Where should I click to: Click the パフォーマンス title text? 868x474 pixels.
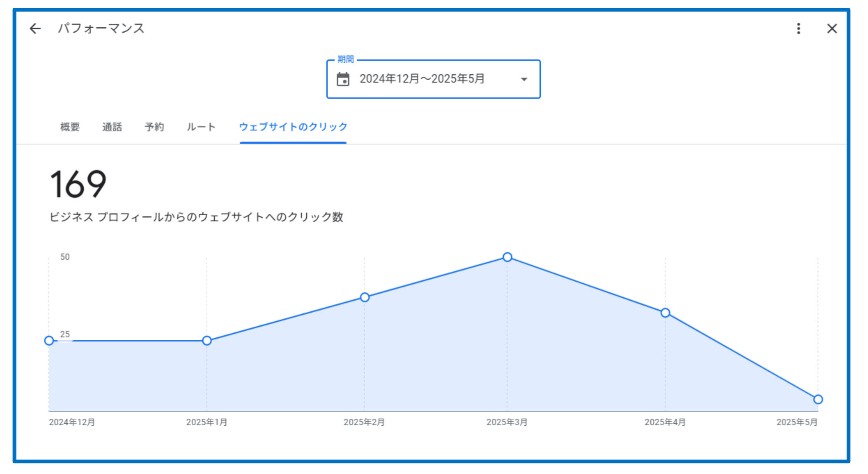pos(101,28)
